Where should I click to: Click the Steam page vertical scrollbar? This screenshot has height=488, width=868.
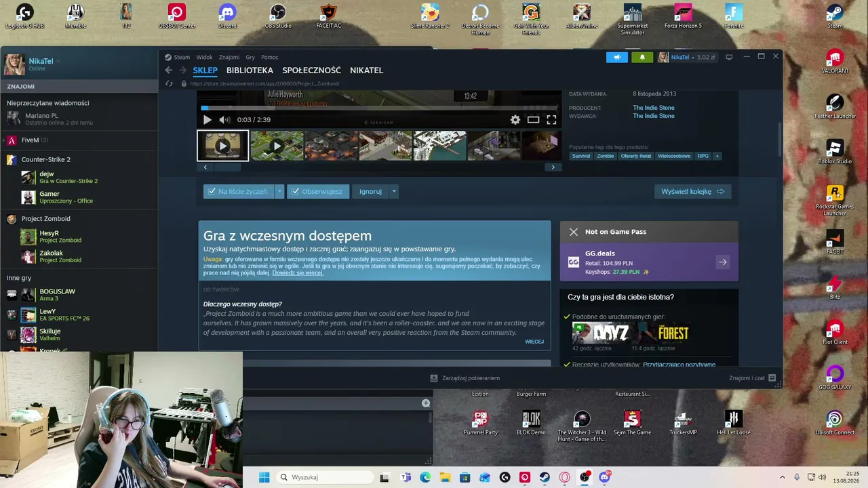coord(779,138)
